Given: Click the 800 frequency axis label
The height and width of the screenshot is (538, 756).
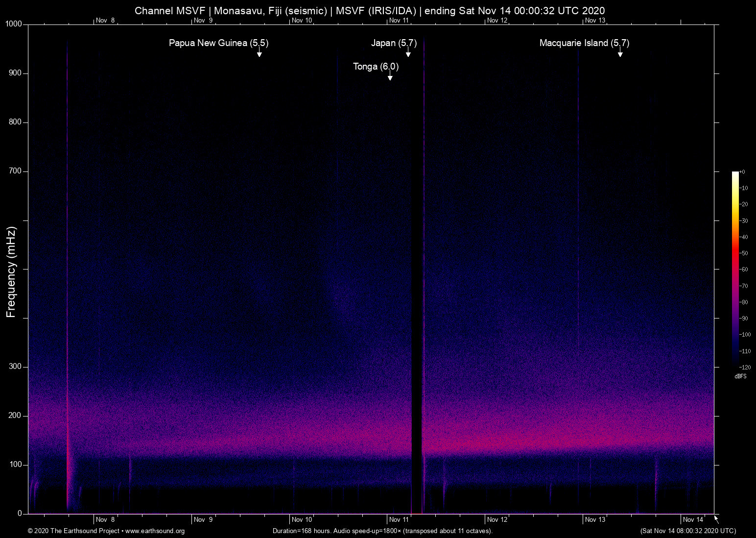Looking at the screenshot, I should (x=15, y=122).
